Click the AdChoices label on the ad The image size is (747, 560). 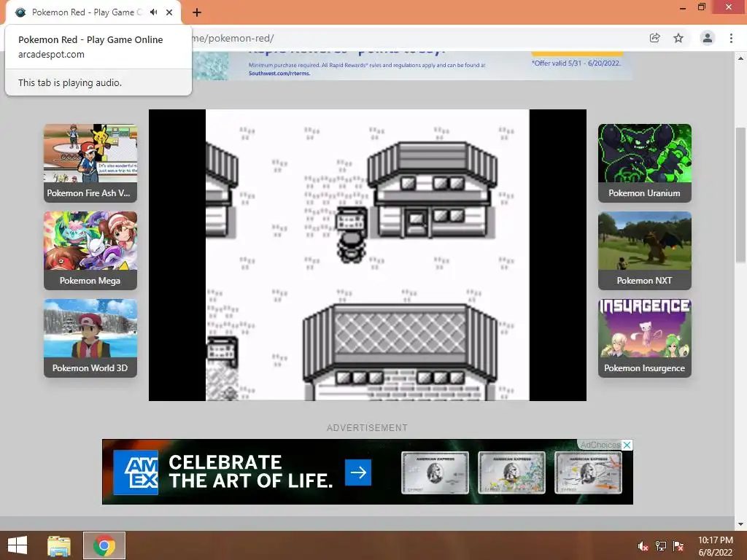tap(600, 445)
